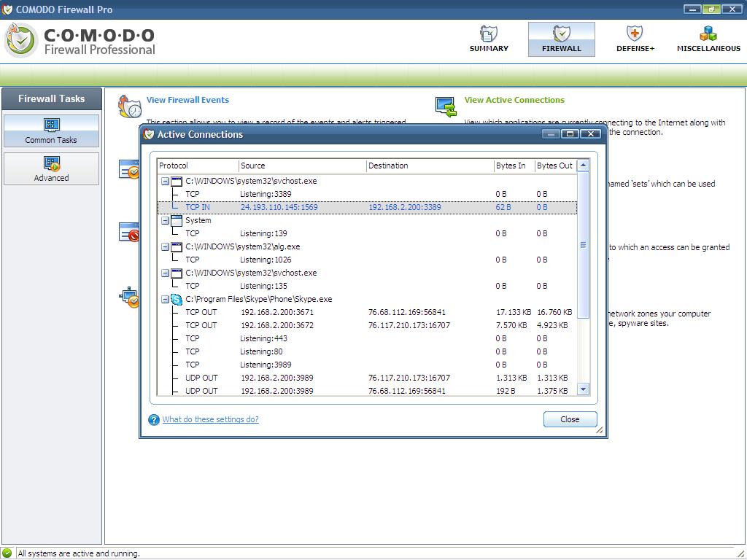Sort by the Protocol column header

[x=198, y=166]
